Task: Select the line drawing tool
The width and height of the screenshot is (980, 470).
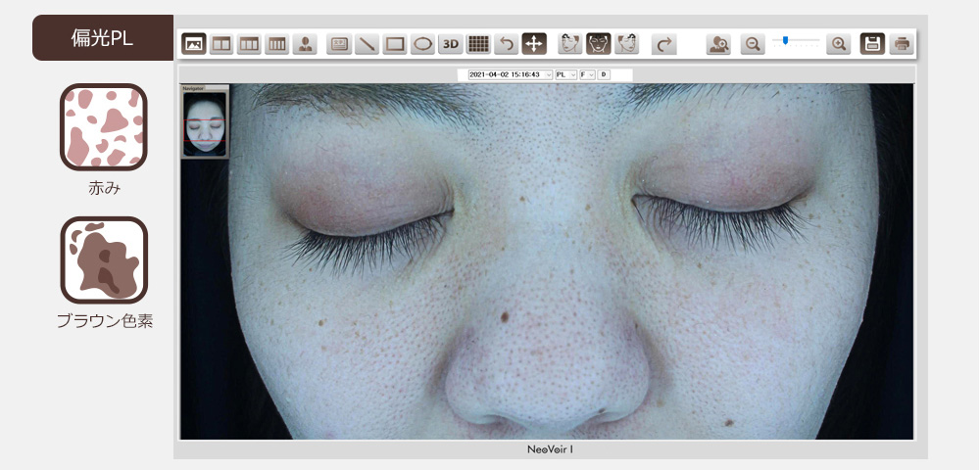Action: click(367, 44)
